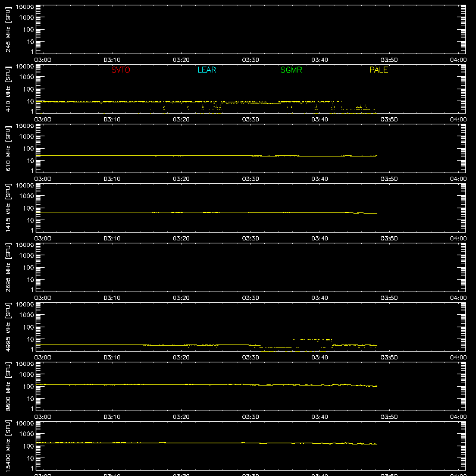Select the 610 MHz [SFU] axis title
The height and width of the screenshot is (476, 476).
point(8,149)
